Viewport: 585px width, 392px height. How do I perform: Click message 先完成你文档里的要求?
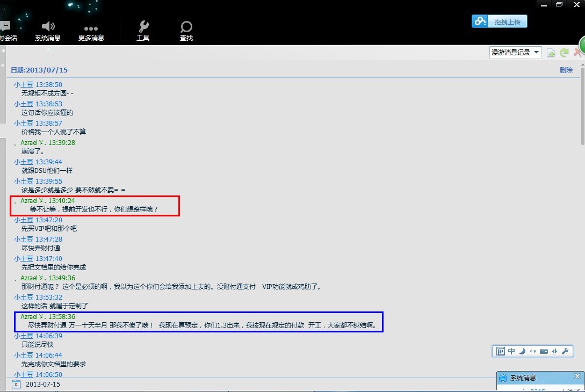(53, 364)
